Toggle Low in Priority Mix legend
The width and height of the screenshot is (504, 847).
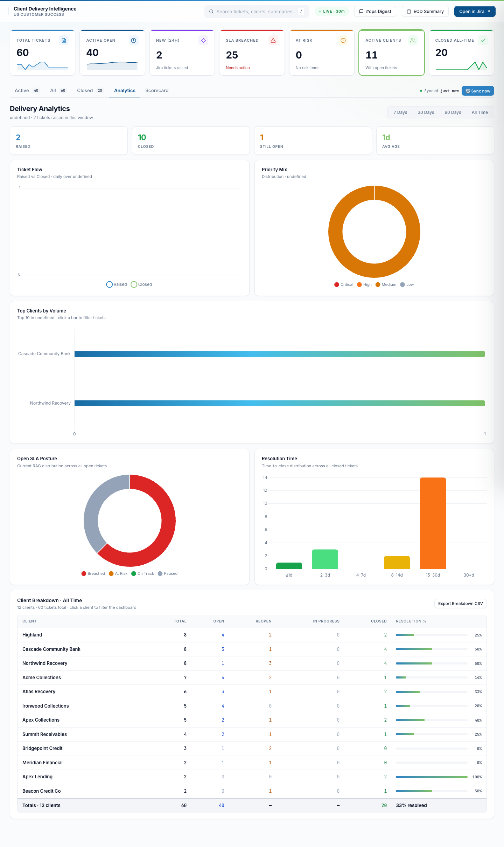coord(407,284)
